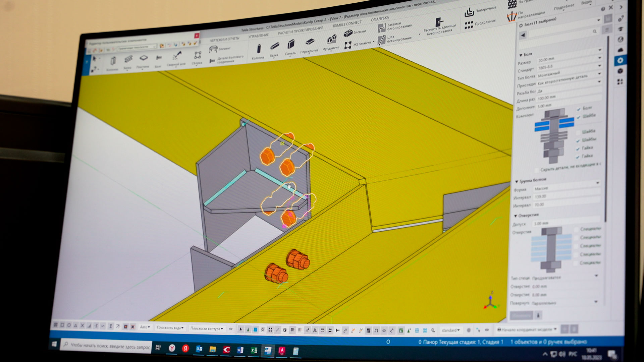The image size is (644, 362).
Task: Click the back arrow in property pane
Action: (x=523, y=35)
